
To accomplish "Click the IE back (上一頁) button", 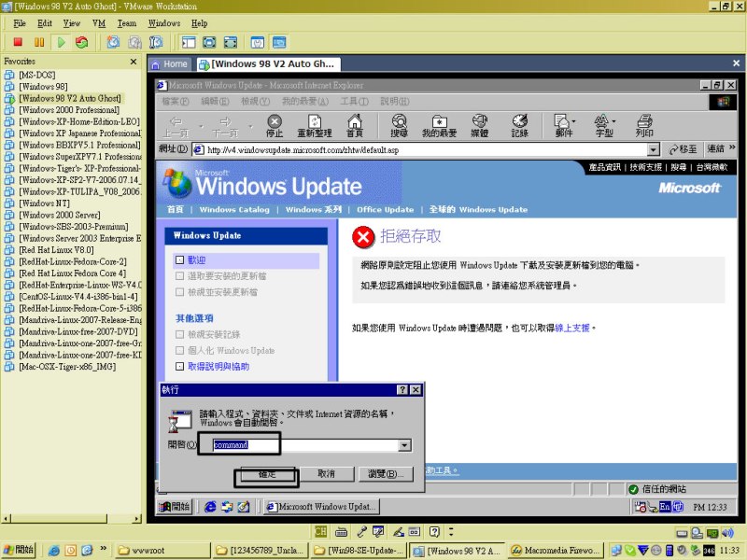I will [x=176, y=126].
